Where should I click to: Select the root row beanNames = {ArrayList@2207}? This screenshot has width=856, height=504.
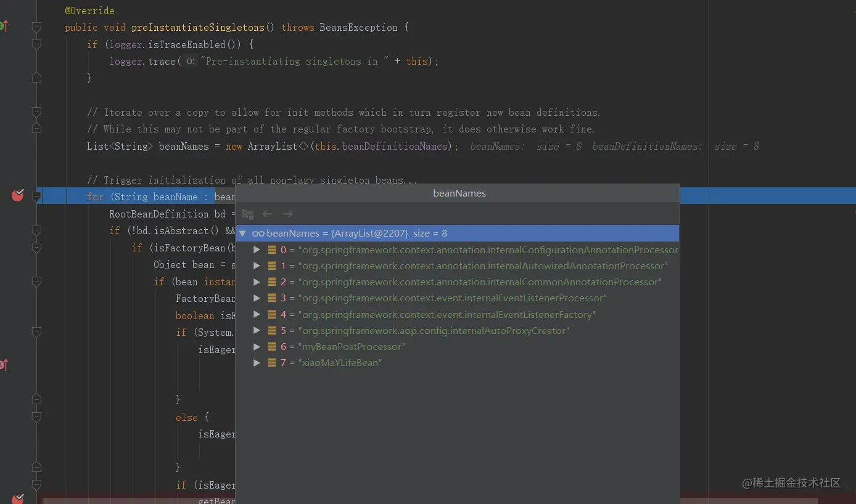point(458,234)
